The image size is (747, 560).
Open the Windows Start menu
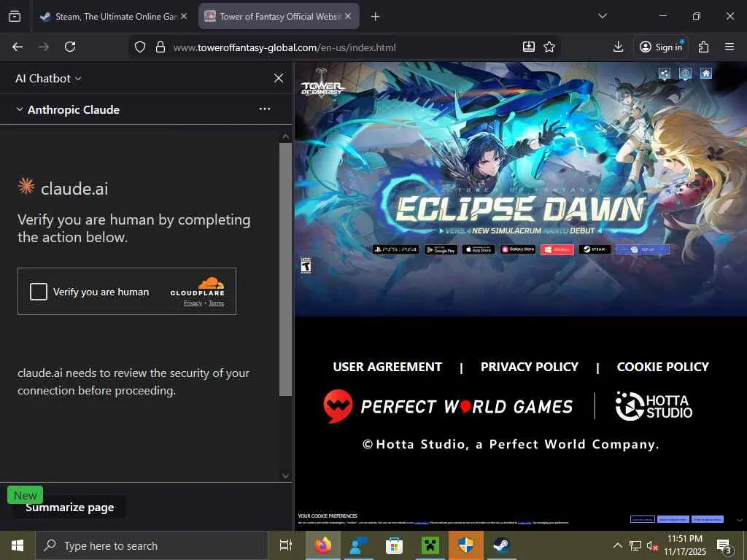[x=18, y=545]
